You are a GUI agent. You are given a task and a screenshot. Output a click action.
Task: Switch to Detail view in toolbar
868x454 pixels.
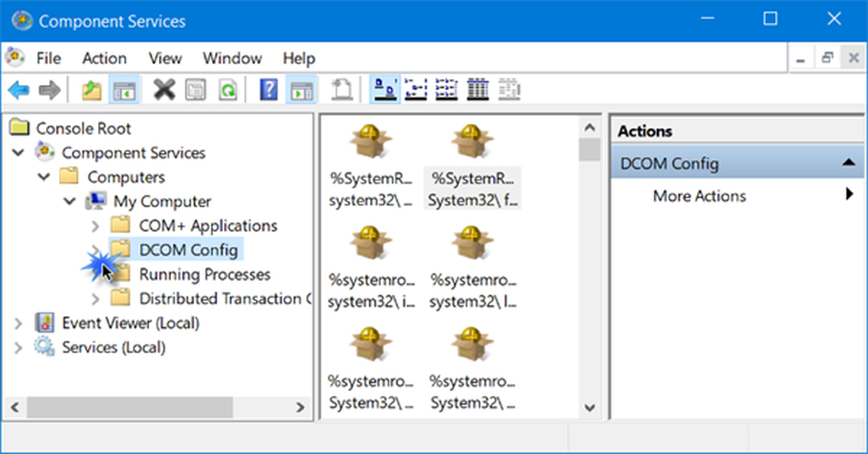click(477, 89)
